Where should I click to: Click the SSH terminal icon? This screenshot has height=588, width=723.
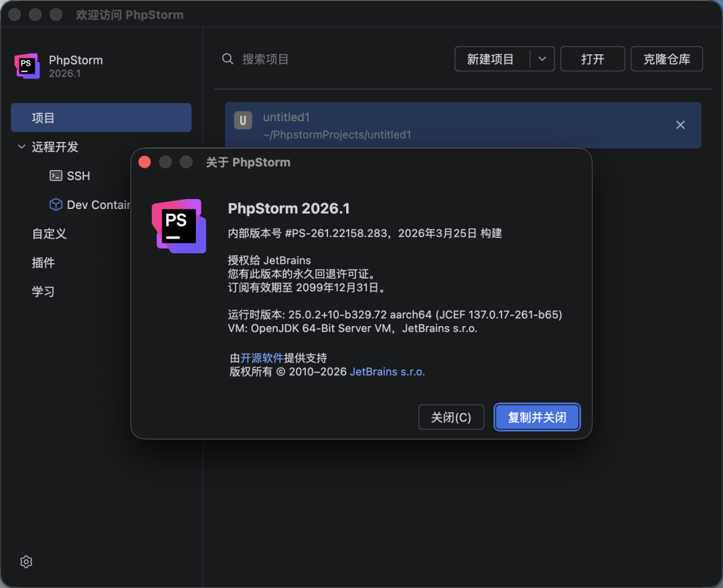[x=56, y=175]
